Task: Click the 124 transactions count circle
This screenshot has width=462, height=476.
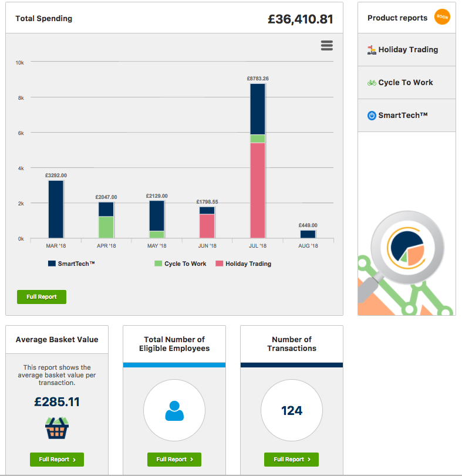Action: click(291, 410)
